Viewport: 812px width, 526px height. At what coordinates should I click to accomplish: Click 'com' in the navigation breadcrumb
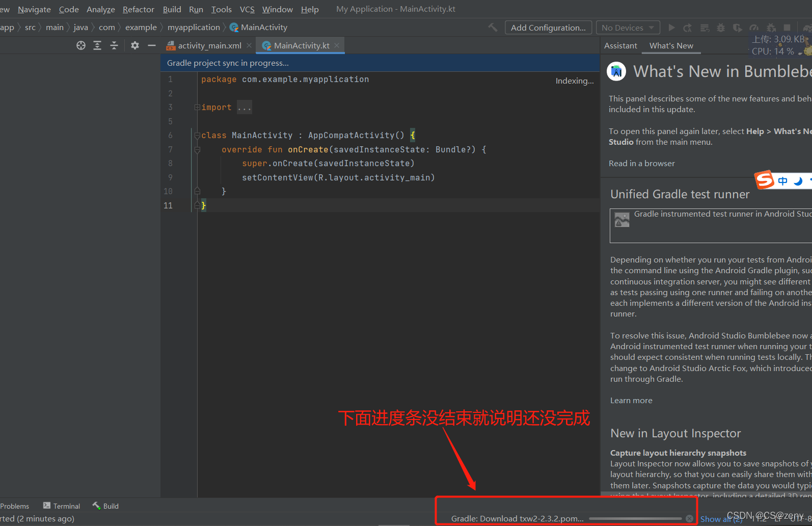(107, 27)
